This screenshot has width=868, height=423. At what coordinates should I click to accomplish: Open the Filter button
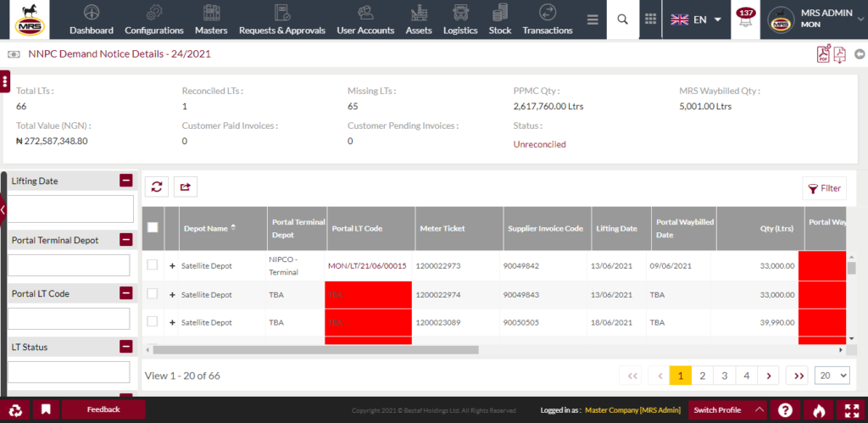click(824, 188)
